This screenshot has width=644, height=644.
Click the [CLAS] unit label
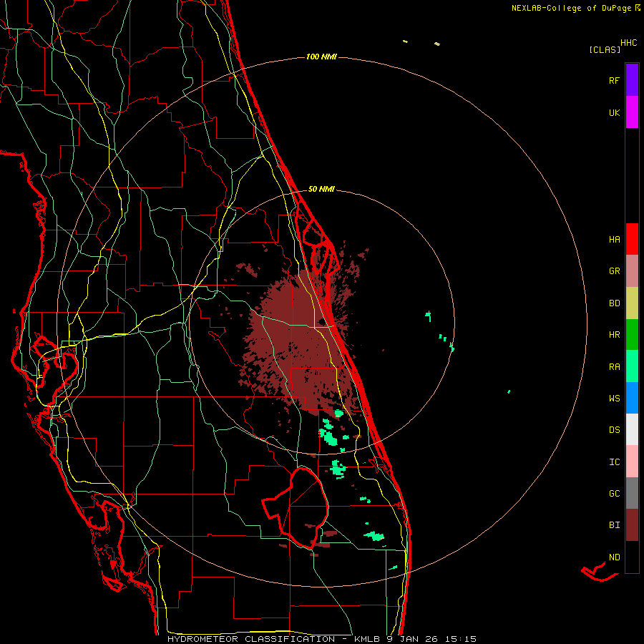tap(605, 49)
